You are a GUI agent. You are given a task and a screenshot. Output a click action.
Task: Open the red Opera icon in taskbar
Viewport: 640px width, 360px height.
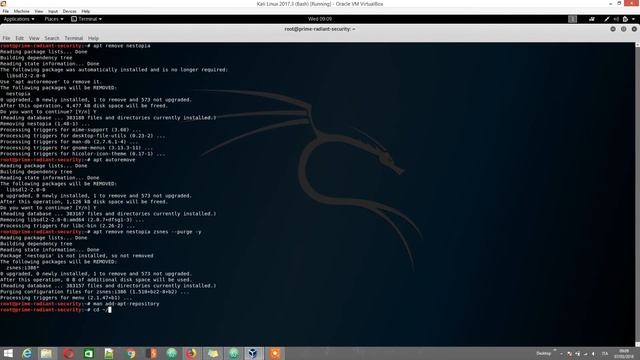coord(68,353)
